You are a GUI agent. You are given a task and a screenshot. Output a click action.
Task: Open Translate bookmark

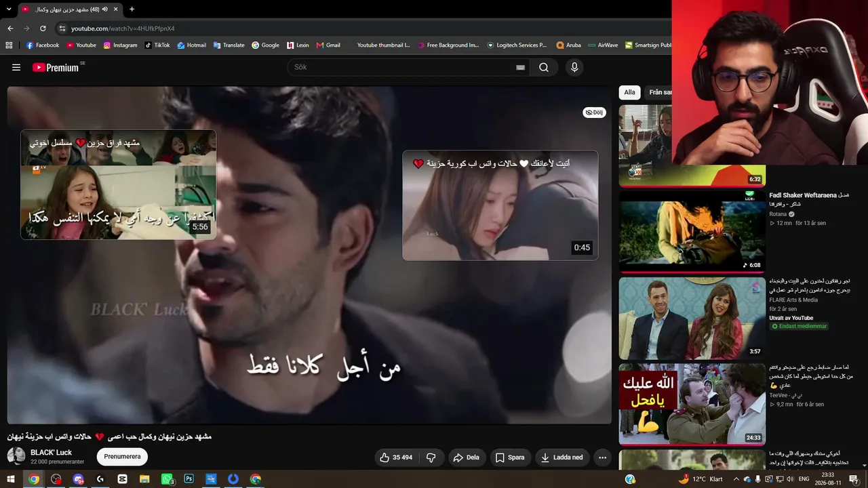[x=229, y=45]
